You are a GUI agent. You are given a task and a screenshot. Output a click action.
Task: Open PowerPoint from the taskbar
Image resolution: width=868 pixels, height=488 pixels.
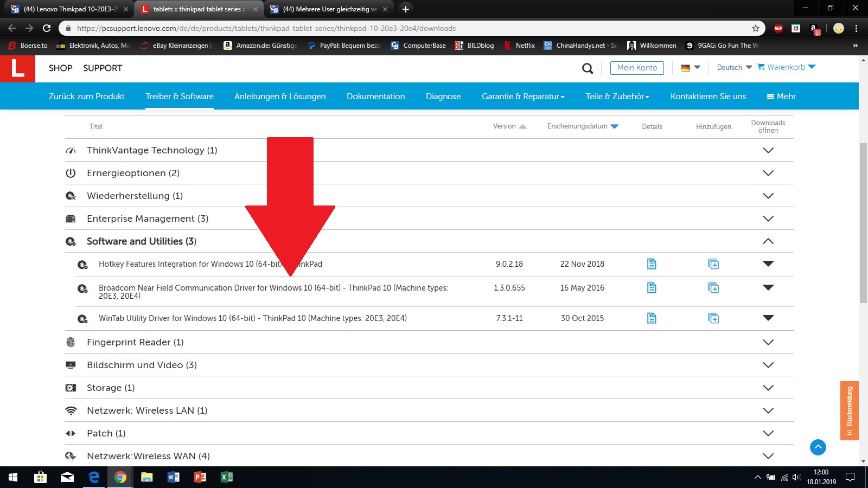200,477
